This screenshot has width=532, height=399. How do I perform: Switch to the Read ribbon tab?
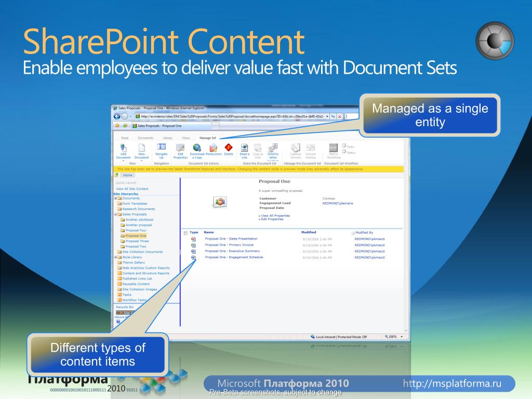tap(125, 138)
